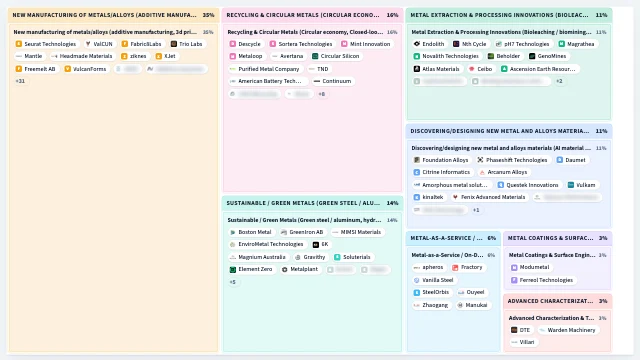
Task: Select the Zhaogang chip
Action: (431, 305)
